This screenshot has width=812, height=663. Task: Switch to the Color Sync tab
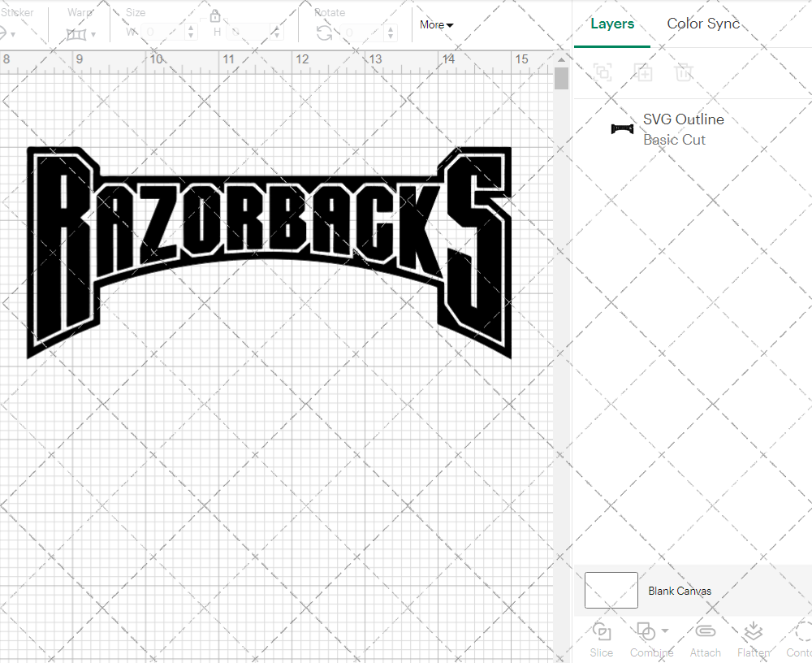click(x=703, y=24)
